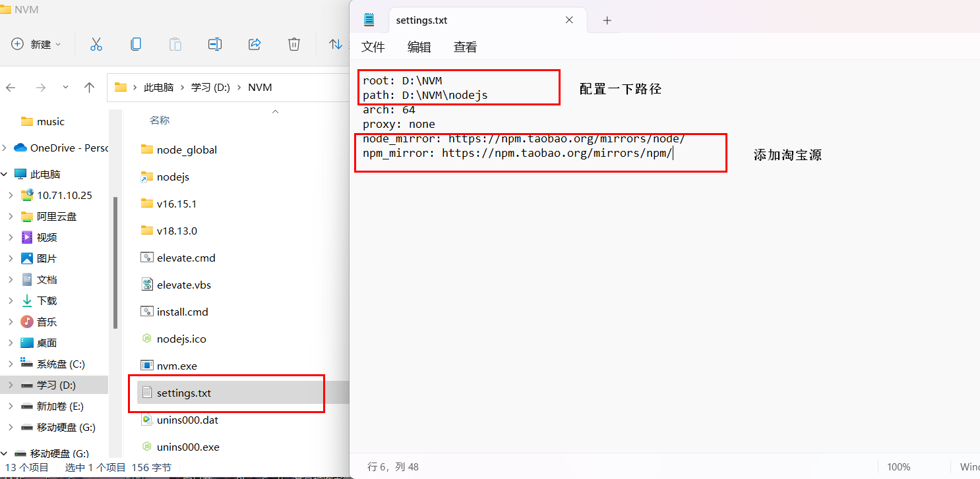This screenshot has height=479, width=980.
Task: Open the 编辑 menu in Notepad
Action: click(419, 47)
